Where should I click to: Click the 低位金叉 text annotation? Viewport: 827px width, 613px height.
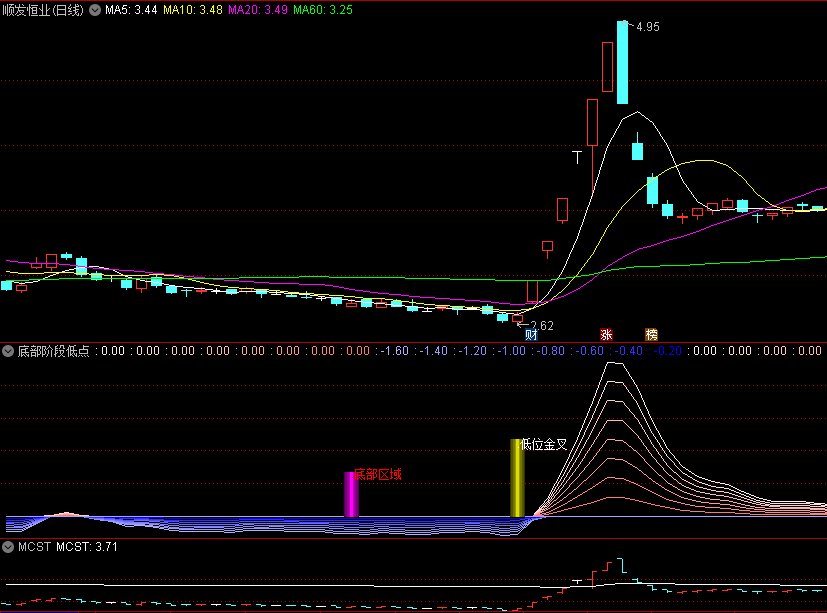pos(545,445)
